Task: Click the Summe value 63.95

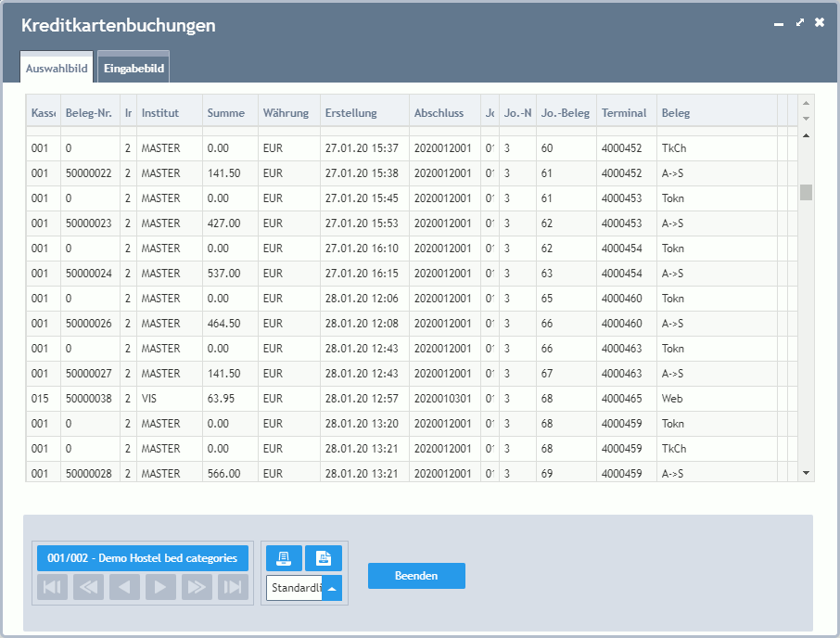Action: pyautogui.click(x=221, y=399)
